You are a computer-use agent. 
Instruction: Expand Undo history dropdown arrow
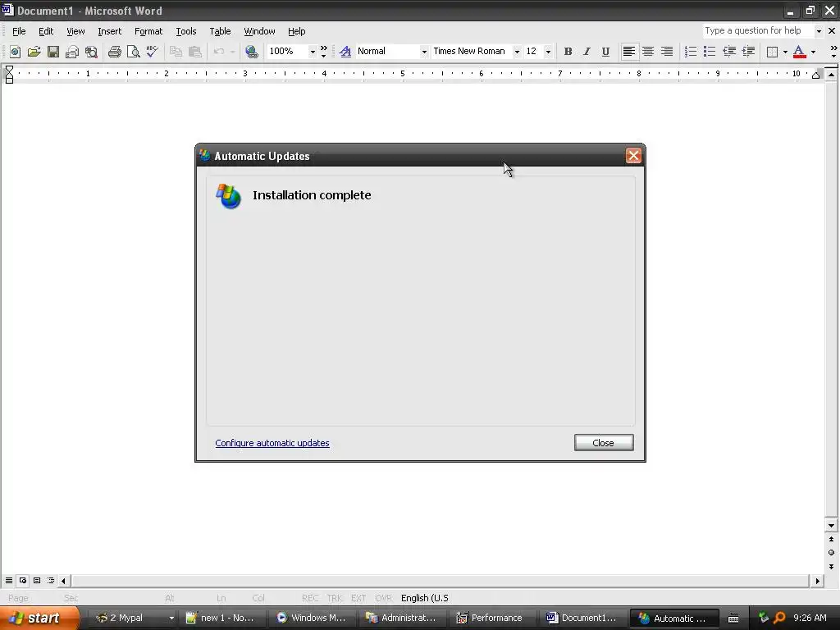[232, 52]
